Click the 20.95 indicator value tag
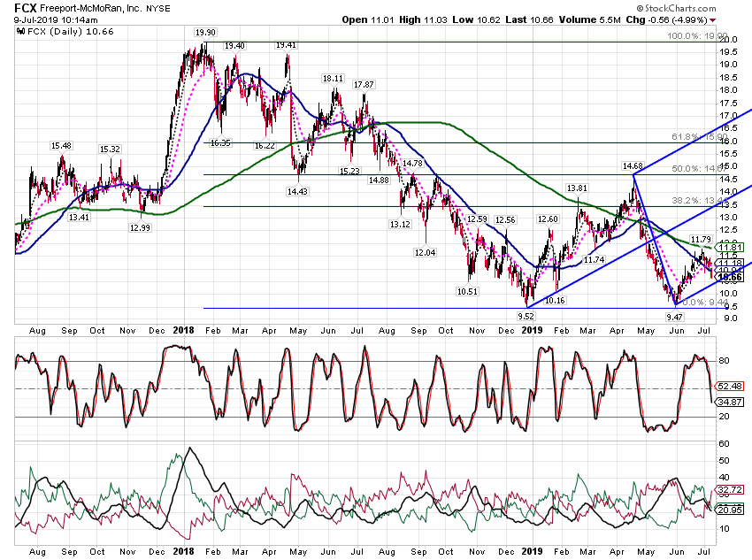This screenshot has height=560, width=752. tap(730, 510)
